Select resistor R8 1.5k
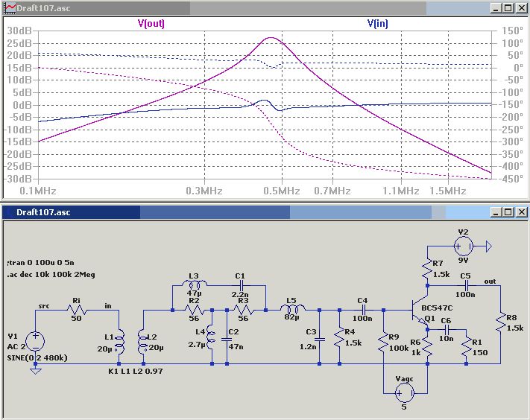This screenshot has width=530, height=420. click(501, 322)
